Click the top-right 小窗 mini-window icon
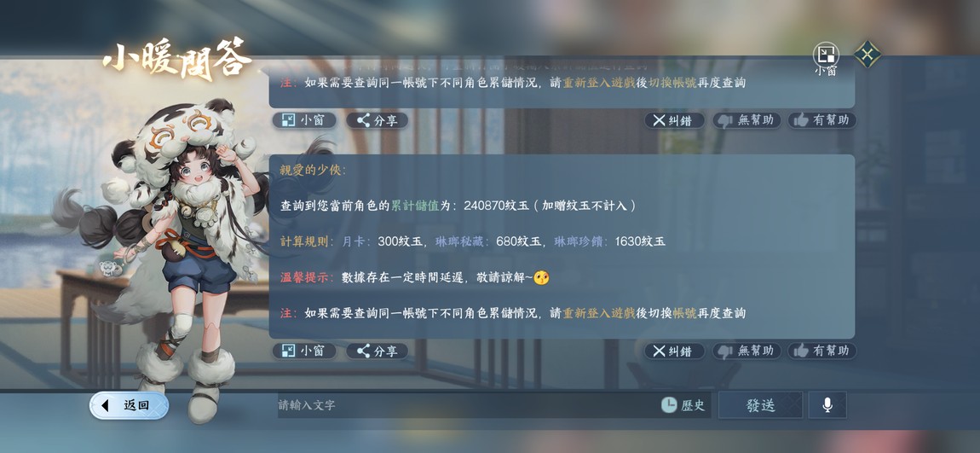Viewport: 980px width, 453px height. (826, 59)
